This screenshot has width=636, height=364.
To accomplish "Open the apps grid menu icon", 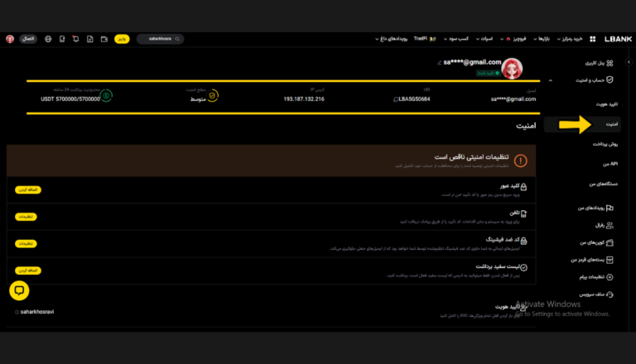I will click(x=593, y=39).
